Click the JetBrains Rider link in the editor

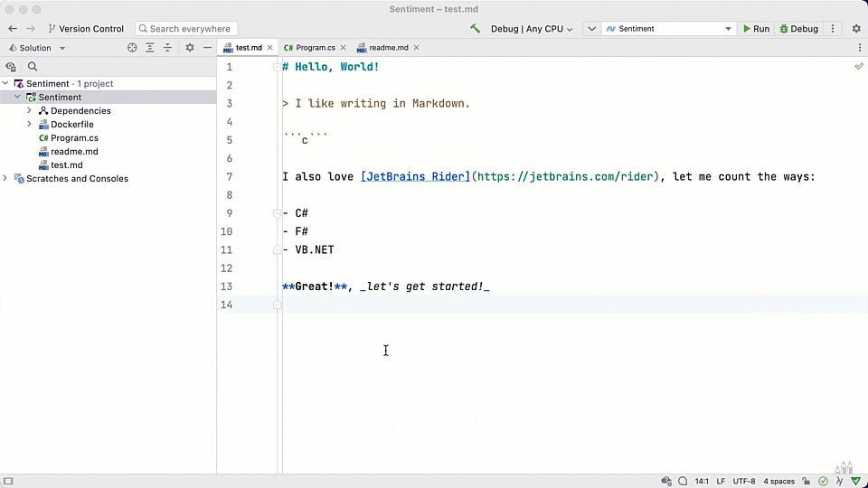click(415, 177)
